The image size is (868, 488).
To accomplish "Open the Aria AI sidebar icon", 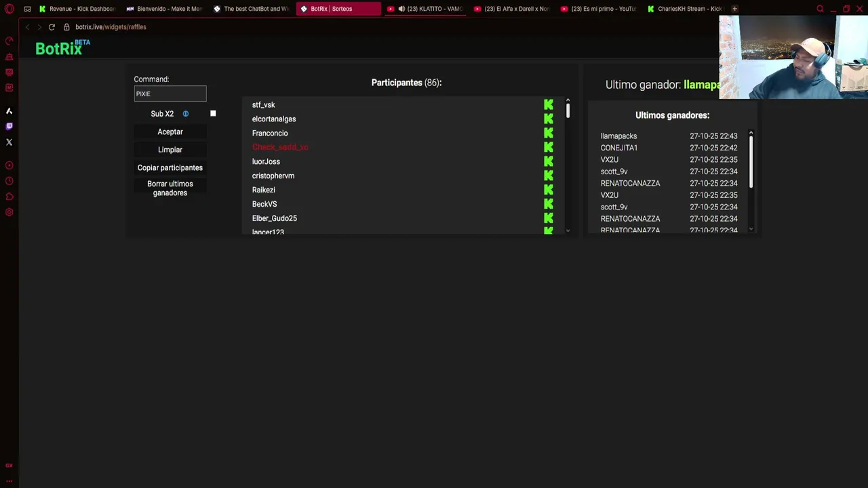I will 9,110.
